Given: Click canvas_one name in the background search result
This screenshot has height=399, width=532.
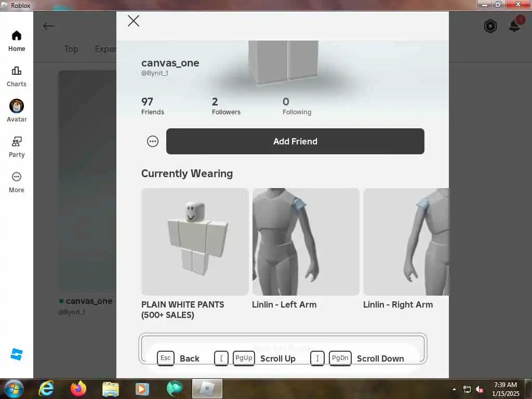Looking at the screenshot, I should (89, 301).
